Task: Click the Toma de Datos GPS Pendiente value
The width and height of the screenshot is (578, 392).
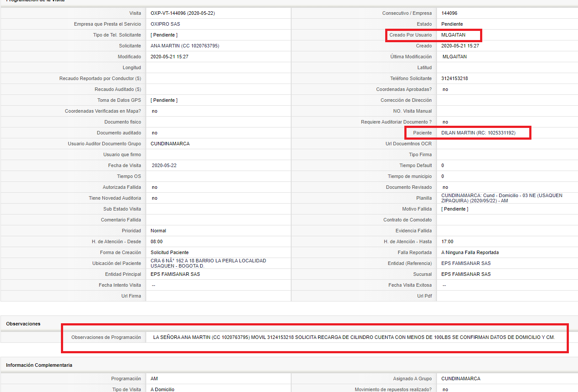Action: click(x=164, y=100)
